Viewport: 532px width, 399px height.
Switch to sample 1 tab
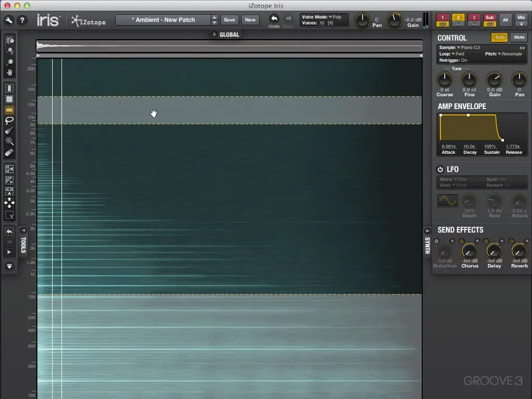[x=443, y=18]
